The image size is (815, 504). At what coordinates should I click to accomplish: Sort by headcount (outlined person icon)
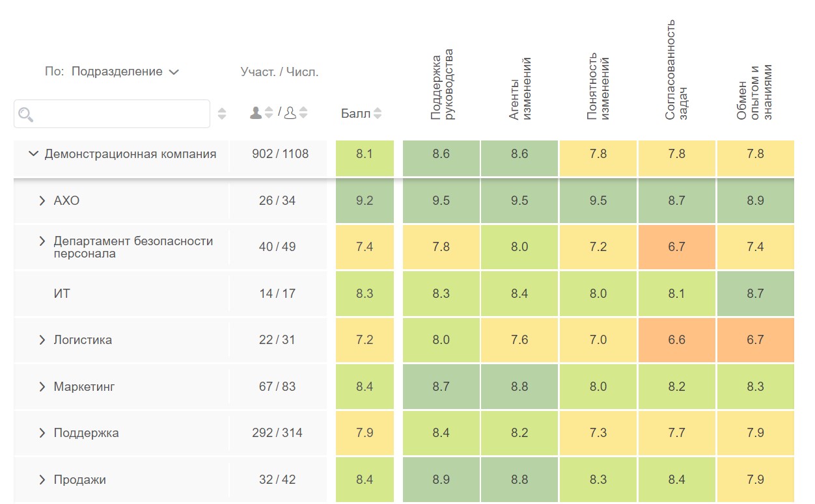[x=303, y=113]
